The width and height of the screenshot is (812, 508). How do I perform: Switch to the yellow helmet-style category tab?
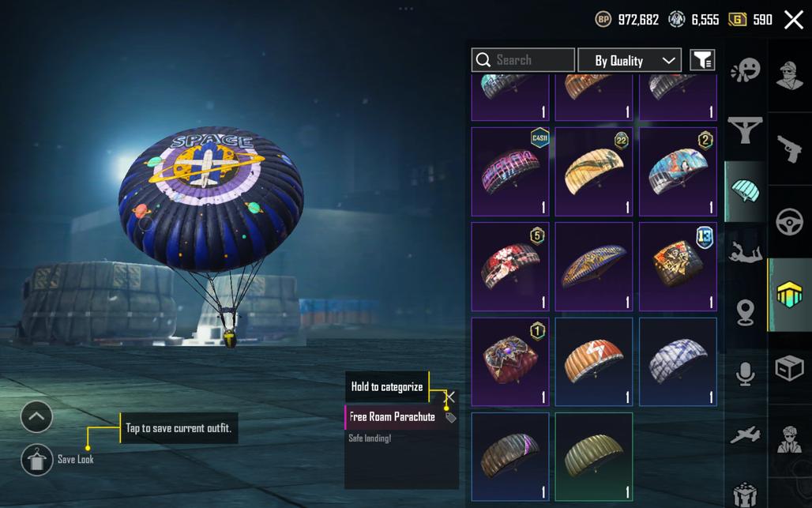click(x=789, y=294)
